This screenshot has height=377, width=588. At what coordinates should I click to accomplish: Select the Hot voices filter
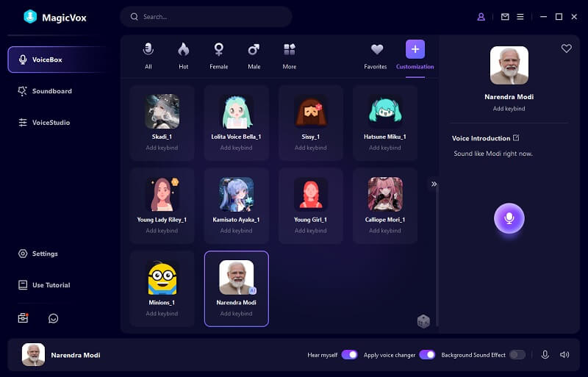pyautogui.click(x=183, y=56)
